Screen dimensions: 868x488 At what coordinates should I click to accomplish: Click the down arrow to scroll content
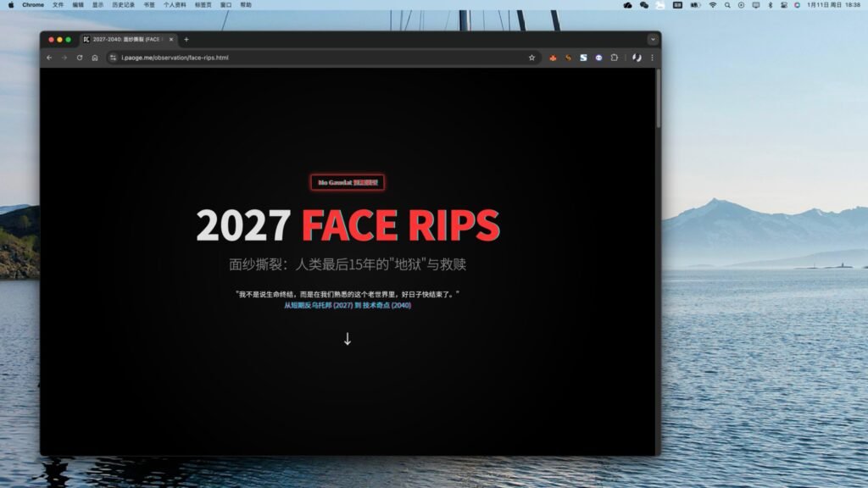347,339
